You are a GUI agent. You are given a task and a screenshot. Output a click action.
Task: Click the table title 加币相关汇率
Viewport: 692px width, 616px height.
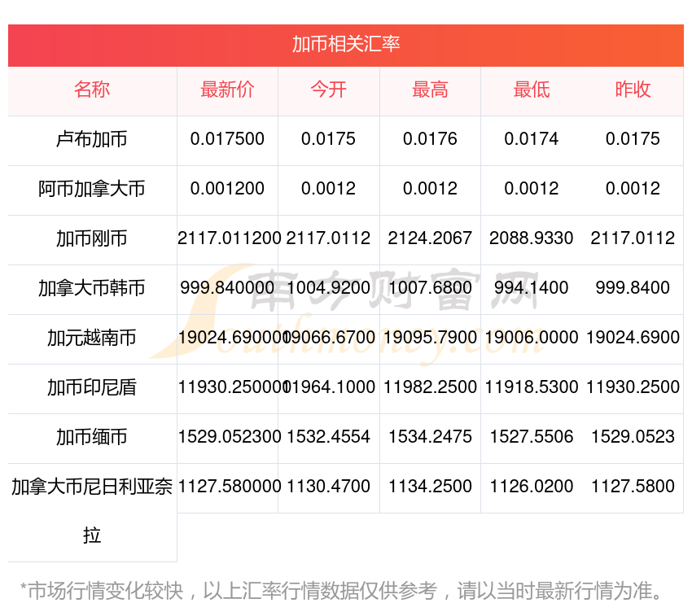(x=346, y=44)
